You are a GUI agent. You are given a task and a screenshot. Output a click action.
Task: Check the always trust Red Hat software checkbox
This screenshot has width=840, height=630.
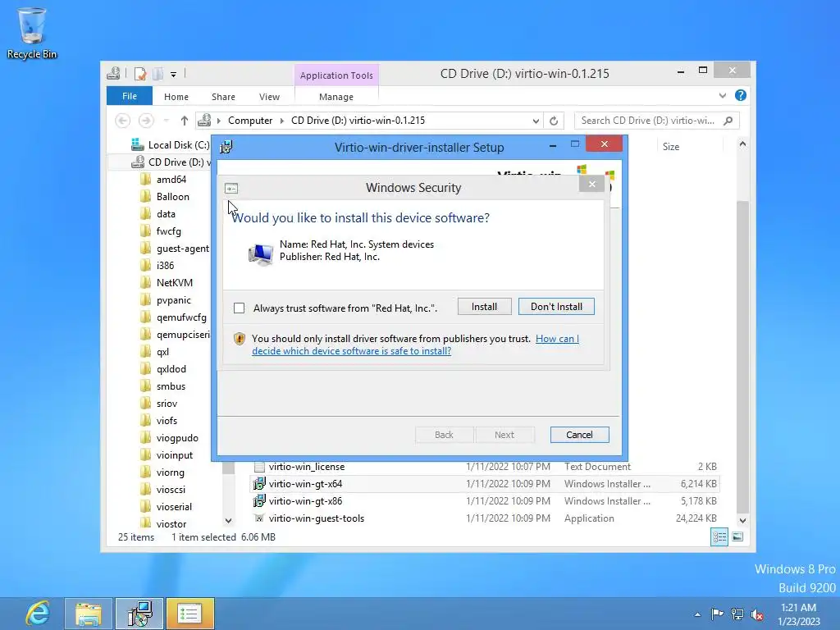[x=239, y=308]
